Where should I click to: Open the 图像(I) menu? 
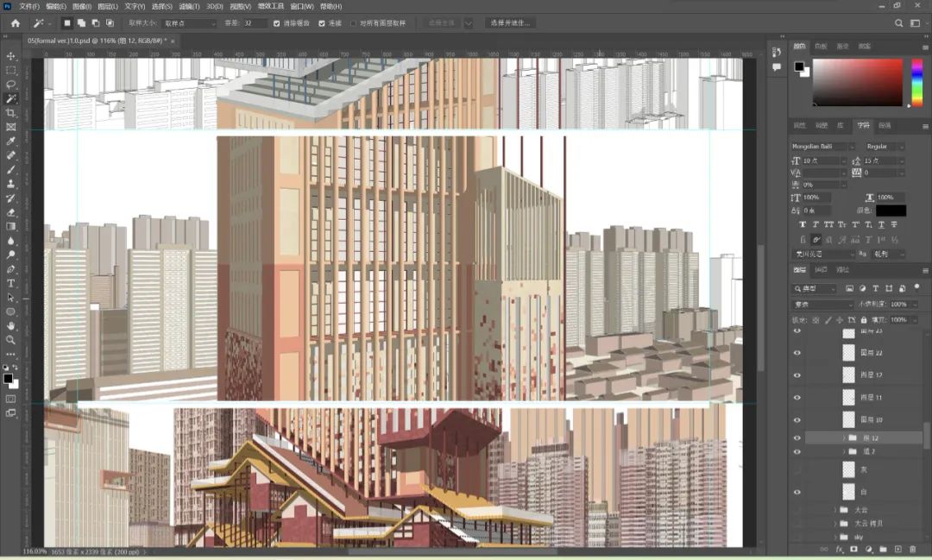(82, 7)
